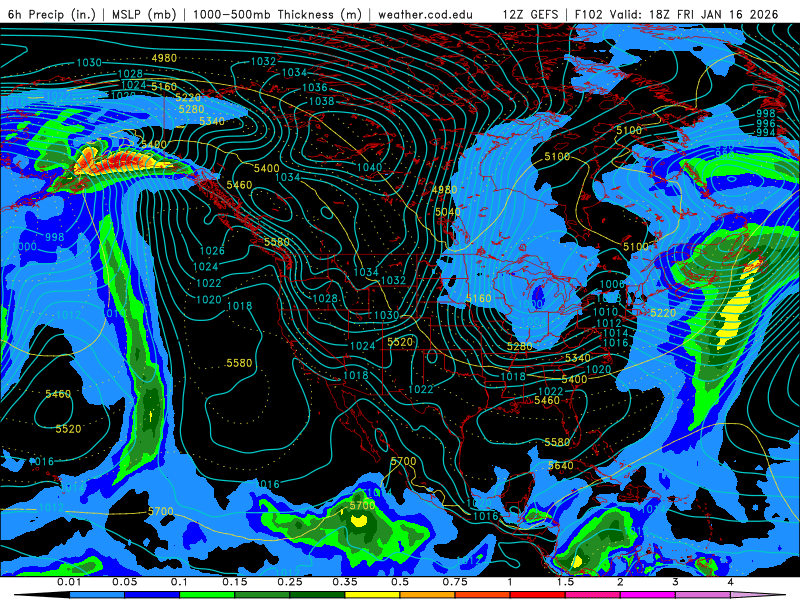Click the 'F102 Valid: 18Z FRI JAN 16 2026' text
Viewport: 800px width, 600px height.
coord(677,14)
